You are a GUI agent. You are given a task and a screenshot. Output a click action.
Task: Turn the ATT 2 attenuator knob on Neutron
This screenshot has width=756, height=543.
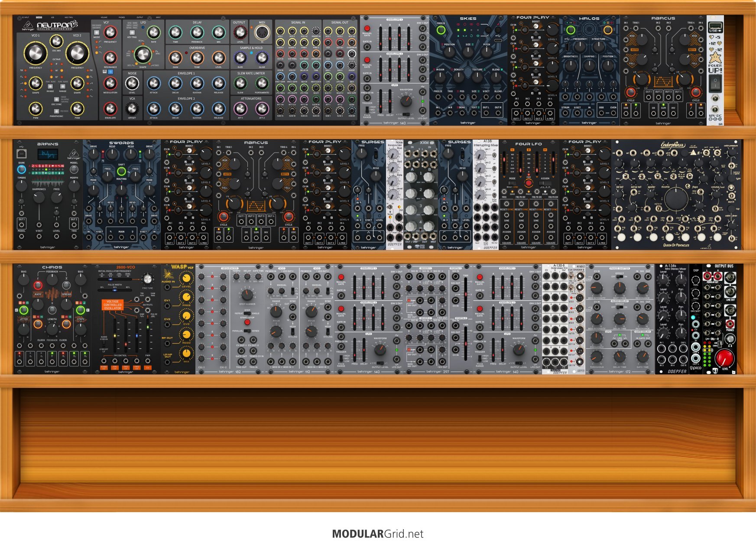click(262, 108)
